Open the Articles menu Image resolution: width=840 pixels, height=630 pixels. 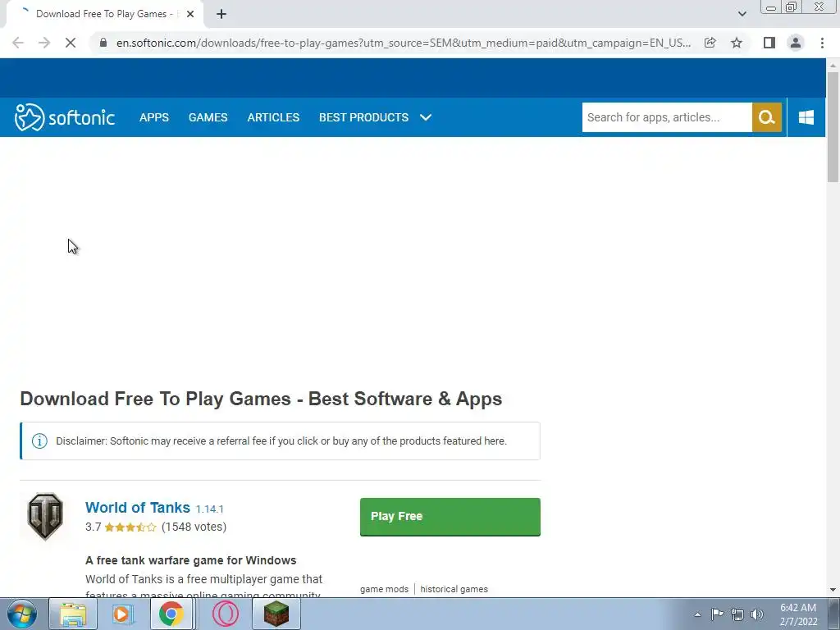coord(273,117)
